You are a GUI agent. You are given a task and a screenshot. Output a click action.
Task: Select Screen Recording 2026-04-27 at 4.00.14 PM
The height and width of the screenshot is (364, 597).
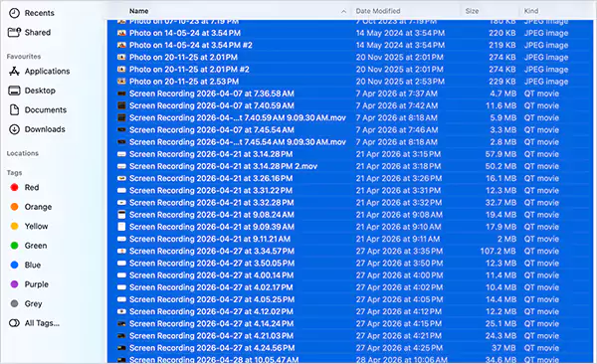pyautogui.click(x=211, y=275)
